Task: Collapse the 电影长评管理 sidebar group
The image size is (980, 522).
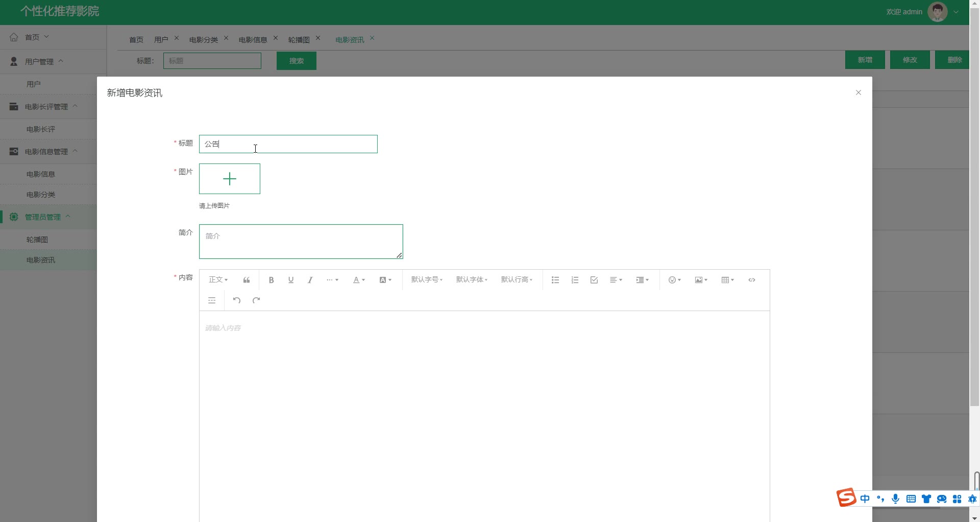Action: (x=48, y=107)
